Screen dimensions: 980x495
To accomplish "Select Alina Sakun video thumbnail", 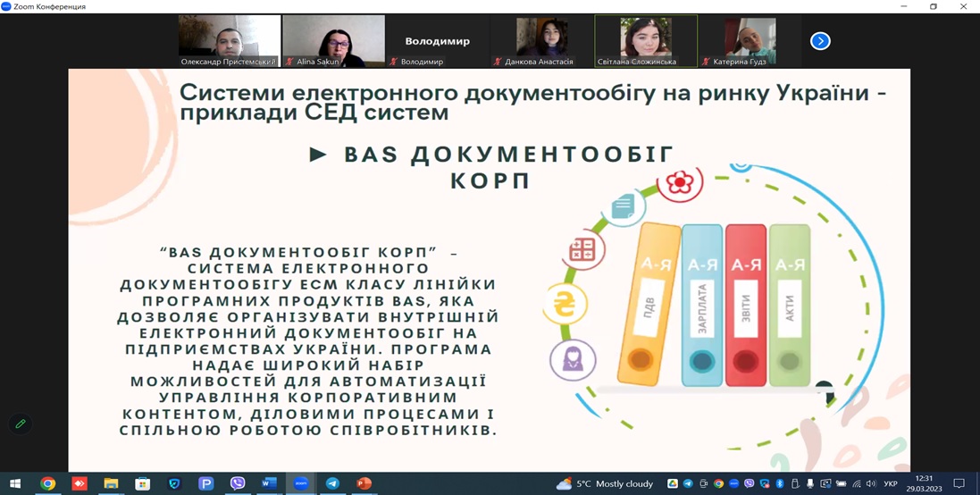I will click(x=334, y=40).
